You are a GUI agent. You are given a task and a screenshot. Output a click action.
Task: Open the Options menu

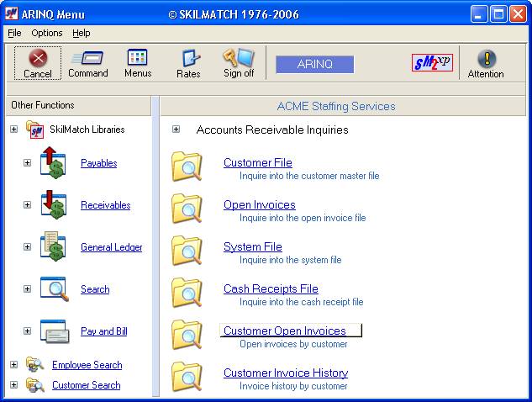point(47,34)
